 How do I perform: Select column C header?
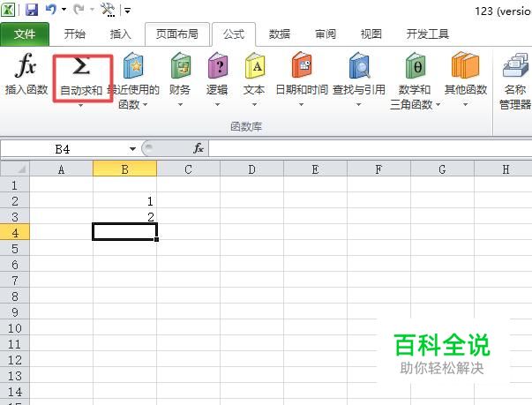(x=188, y=169)
